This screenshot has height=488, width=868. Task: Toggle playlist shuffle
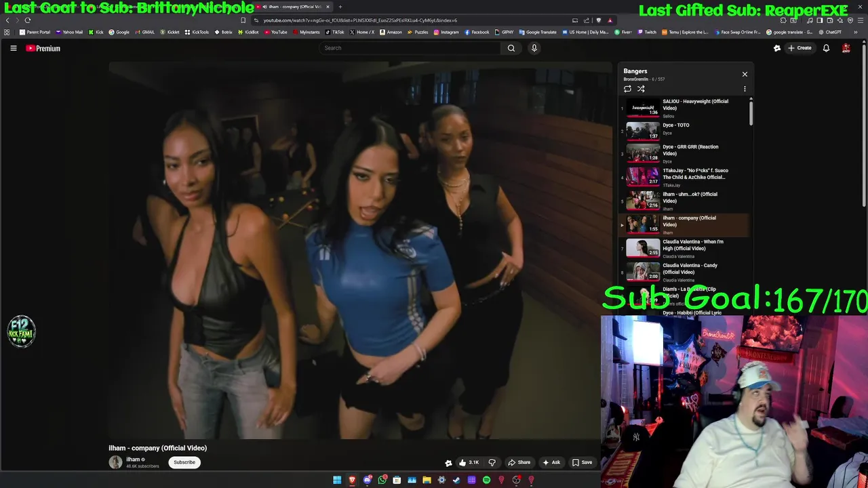[x=641, y=89]
